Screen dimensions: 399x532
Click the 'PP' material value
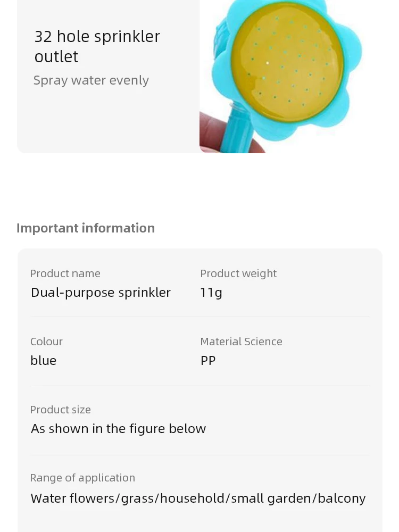208,360
